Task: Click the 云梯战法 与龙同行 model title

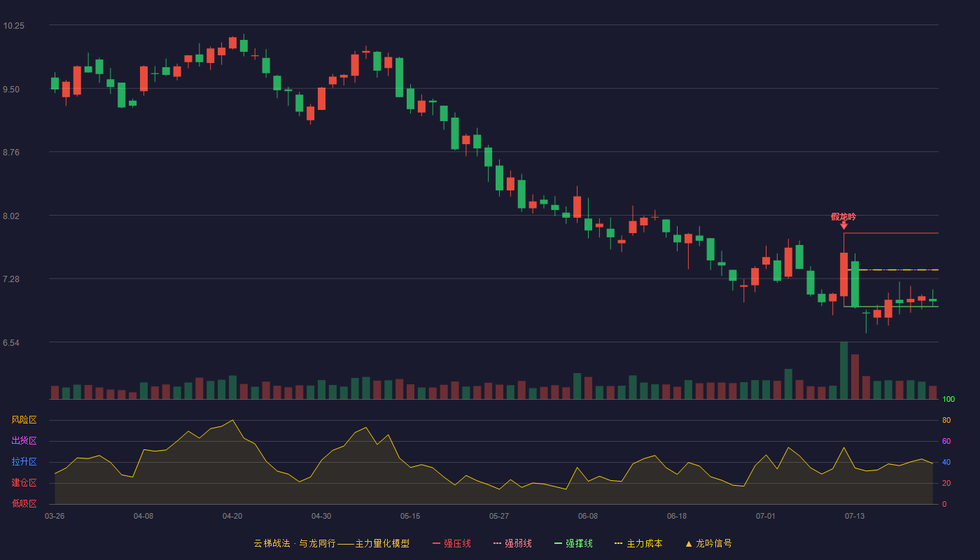Action: (331, 544)
